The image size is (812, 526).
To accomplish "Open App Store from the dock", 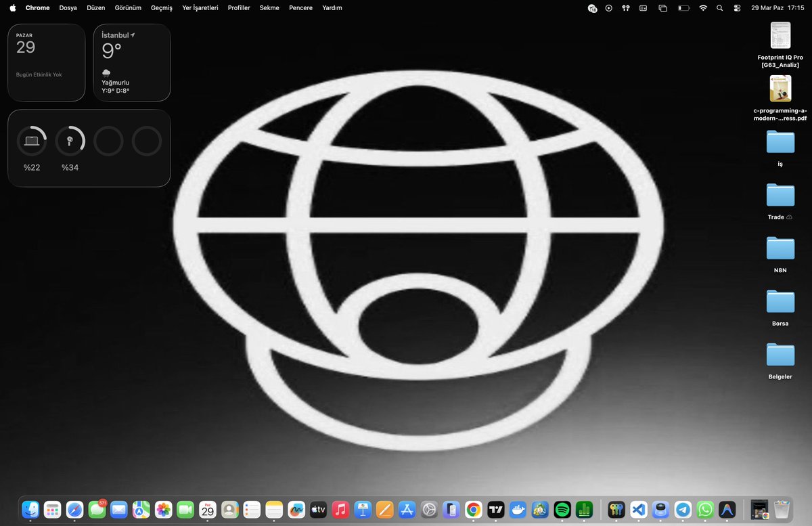I will coord(407,509).
